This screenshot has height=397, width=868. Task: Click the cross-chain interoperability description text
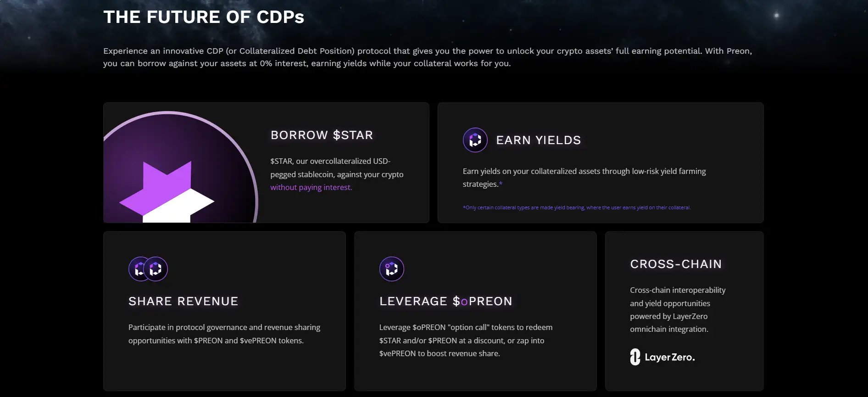tap(677, 309)
